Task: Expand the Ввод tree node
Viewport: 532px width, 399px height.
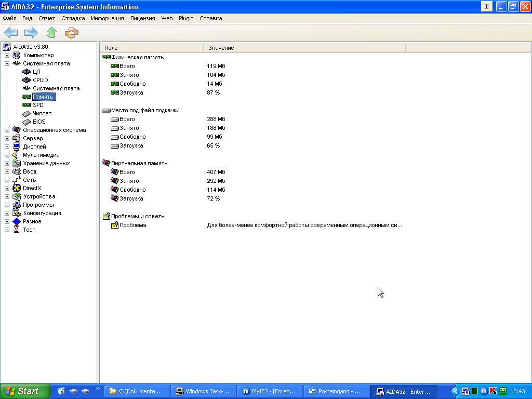Action: (x=7, y=171)
